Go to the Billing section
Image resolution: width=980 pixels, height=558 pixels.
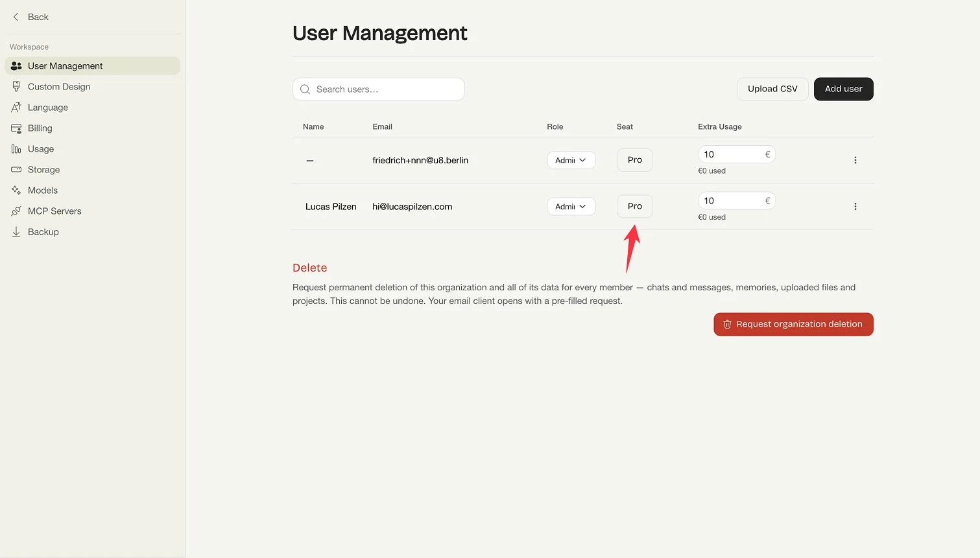92,128
